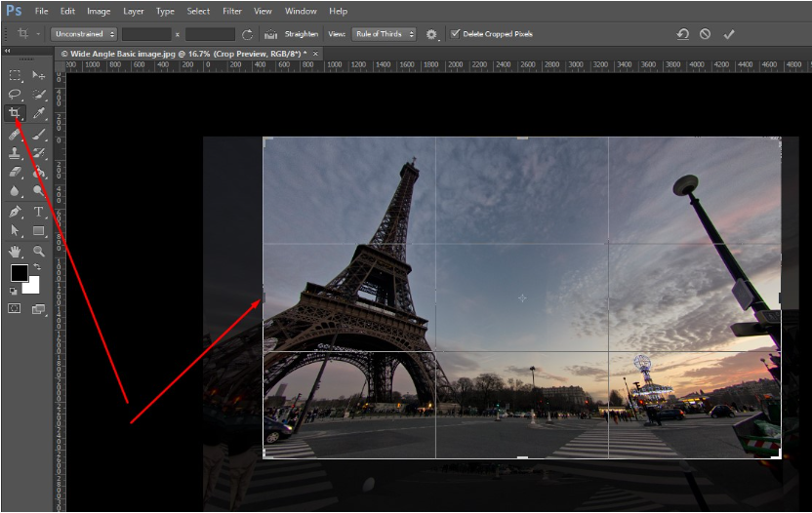Swap foreground and background colors
The width and height of the screenshot is (812, 513).
[x=37, y=267]
